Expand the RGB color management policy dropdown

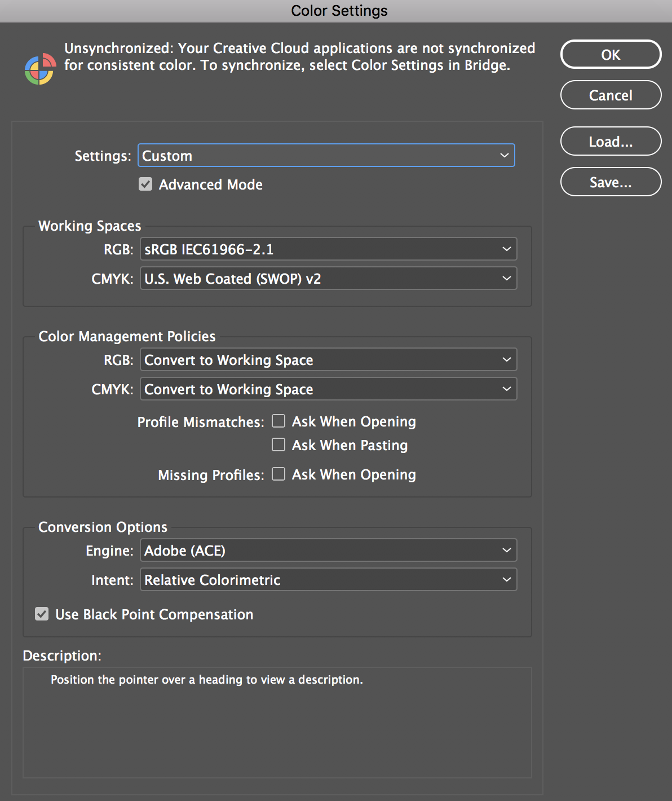coord(328,360)
